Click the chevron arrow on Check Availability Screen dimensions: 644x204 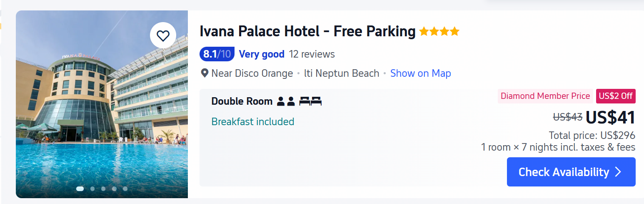(x=618, y=172)
